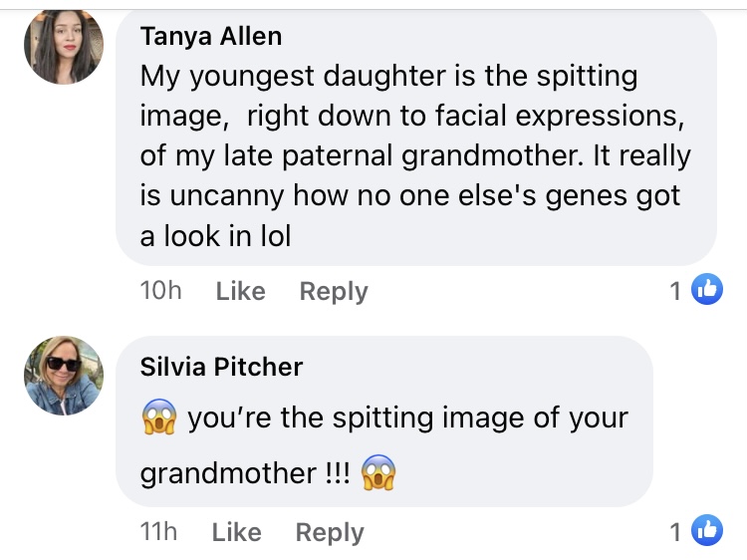747x560 pixels.
Task: Open Tanya Allen's profile picture
Action: click(x=64, y=48)
